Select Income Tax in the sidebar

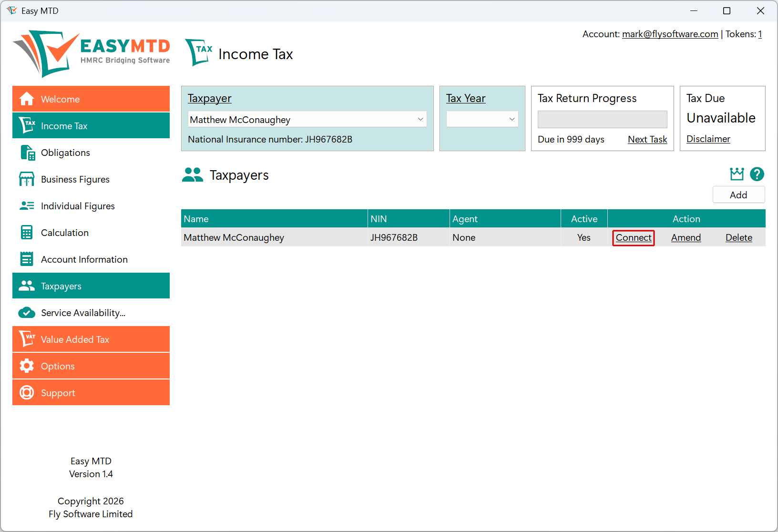click(91, 125)
